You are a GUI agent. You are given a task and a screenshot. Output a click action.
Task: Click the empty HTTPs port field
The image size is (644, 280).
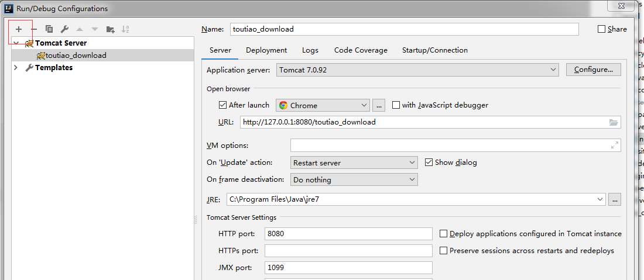[x=349, y=251]
